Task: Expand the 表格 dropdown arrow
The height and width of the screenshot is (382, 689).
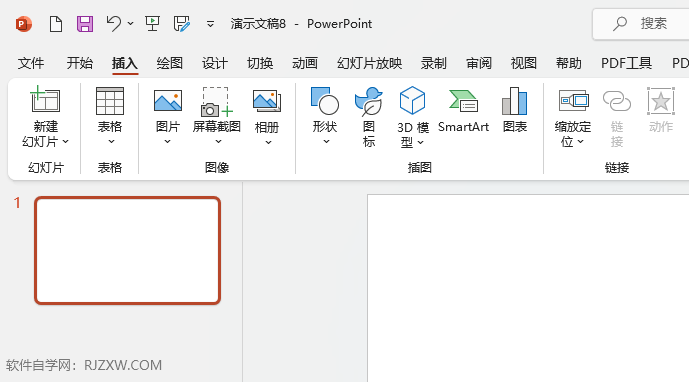Action: pos(111,142)
